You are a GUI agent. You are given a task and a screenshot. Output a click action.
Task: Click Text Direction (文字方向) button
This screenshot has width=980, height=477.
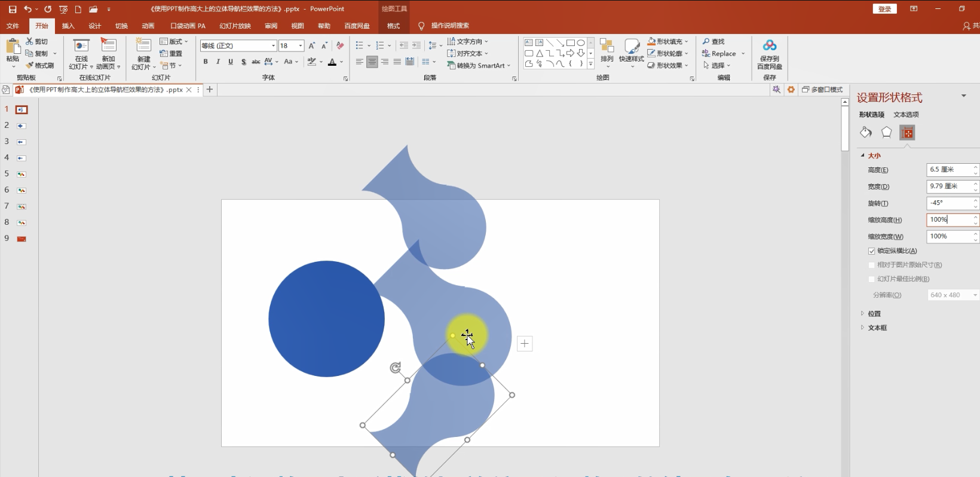[x=467, y=41]
